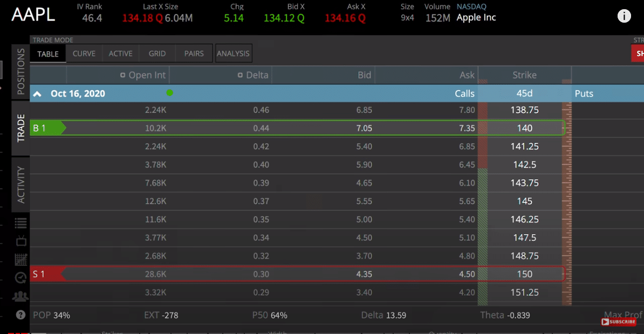
Task: Switch to the CURVE trade mode tab
Action: [x=84, y=53]
